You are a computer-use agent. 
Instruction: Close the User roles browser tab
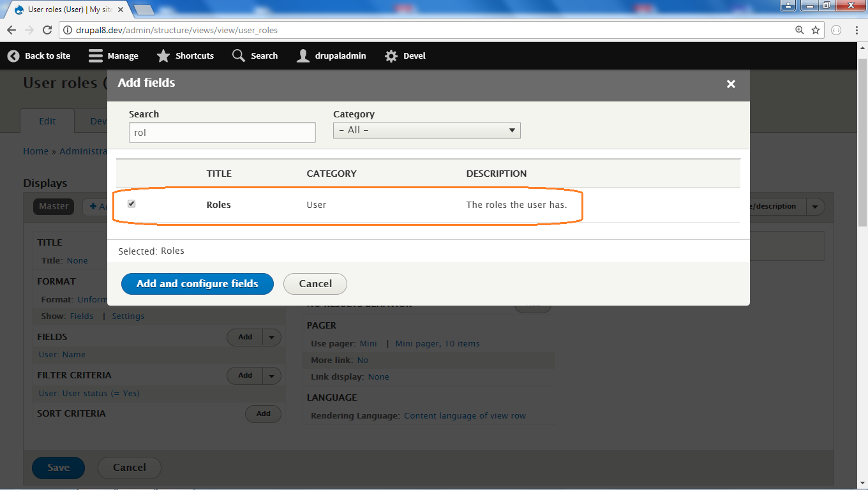pos(121,10)
